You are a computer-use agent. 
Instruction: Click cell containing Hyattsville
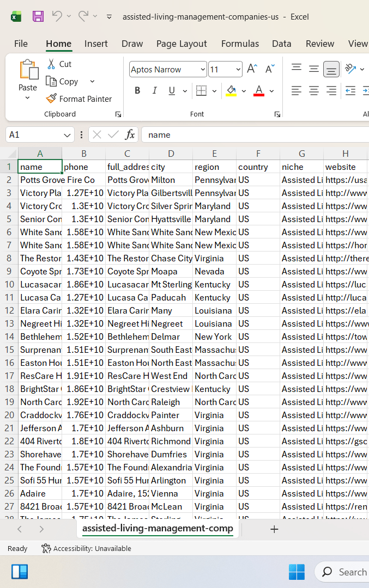171,219
